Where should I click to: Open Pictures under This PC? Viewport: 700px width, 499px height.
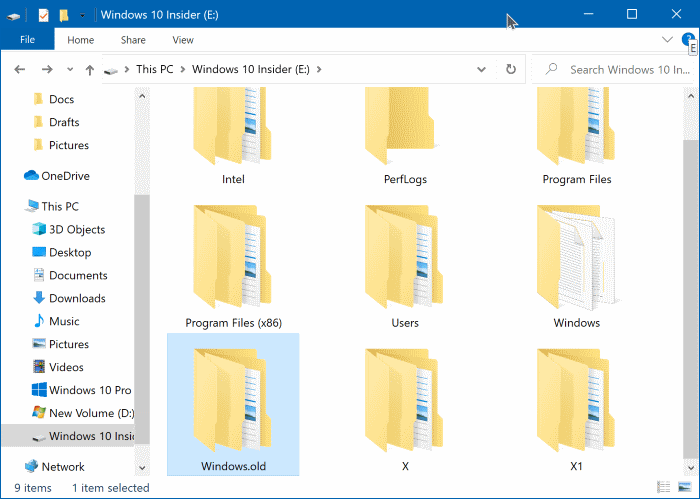click(x=60, y=344)
